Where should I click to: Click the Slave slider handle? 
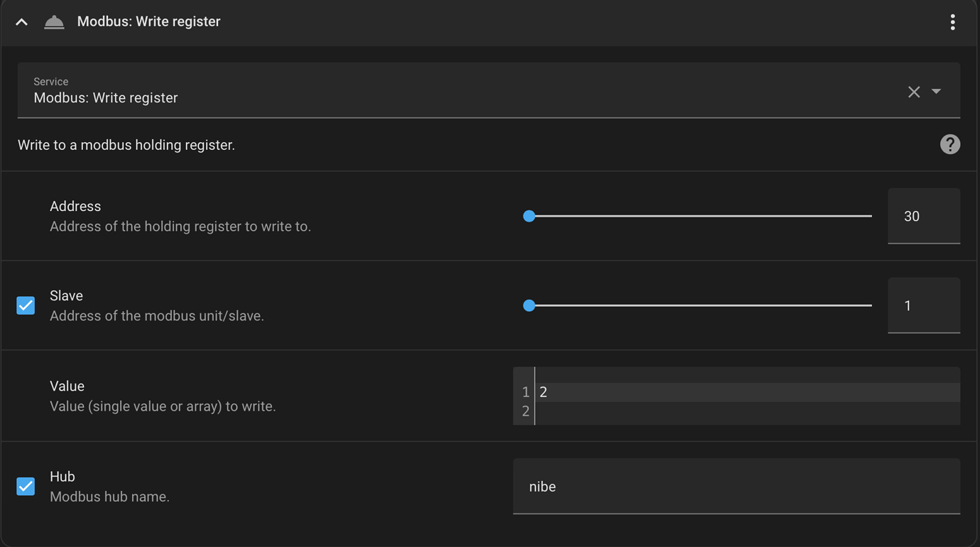[529, 305]
